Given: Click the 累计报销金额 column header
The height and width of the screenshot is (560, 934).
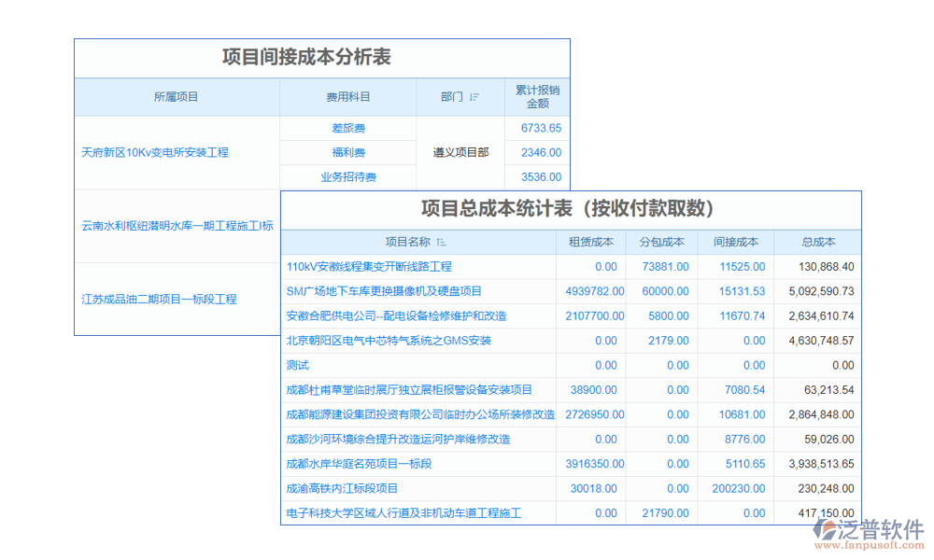Looking at the screenshot, I should 537,97.
